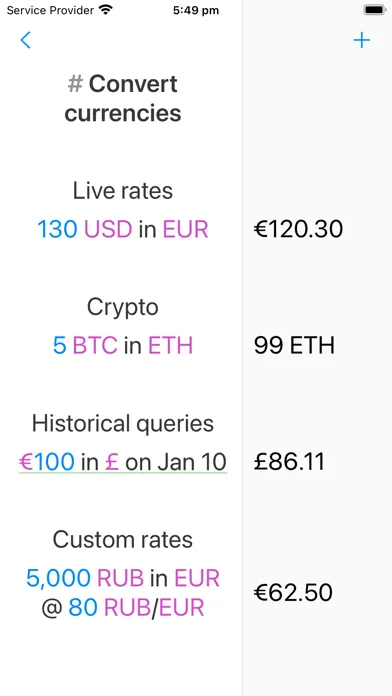The height and width of the screenshot is (696, 392).
Task: Tap the Custom rates label
Action: tap(123, 540)
